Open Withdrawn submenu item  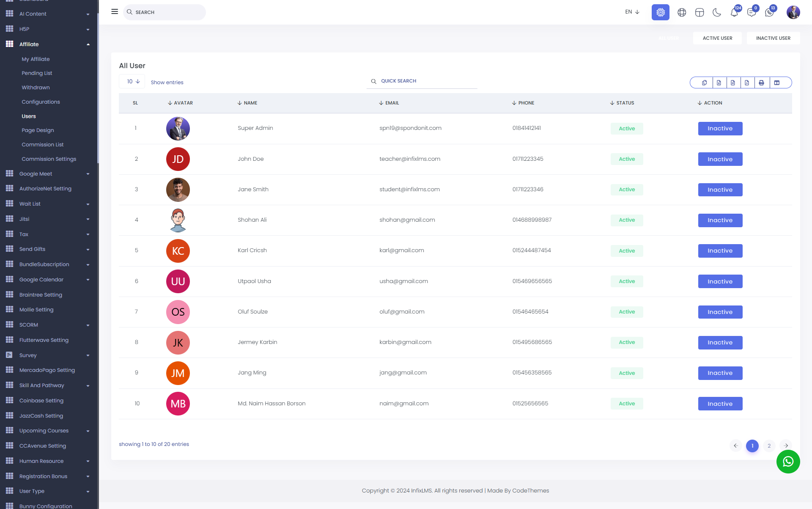coord(36,88)
